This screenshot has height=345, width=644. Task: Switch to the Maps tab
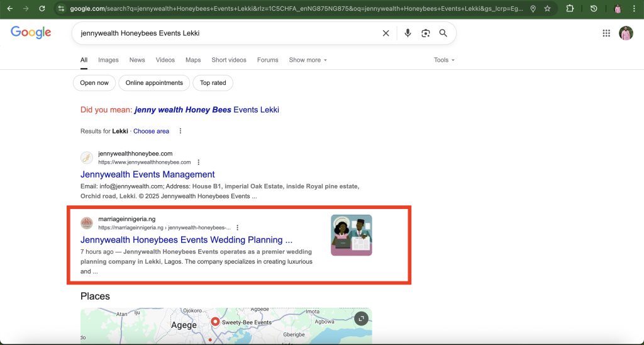[193, 60]
